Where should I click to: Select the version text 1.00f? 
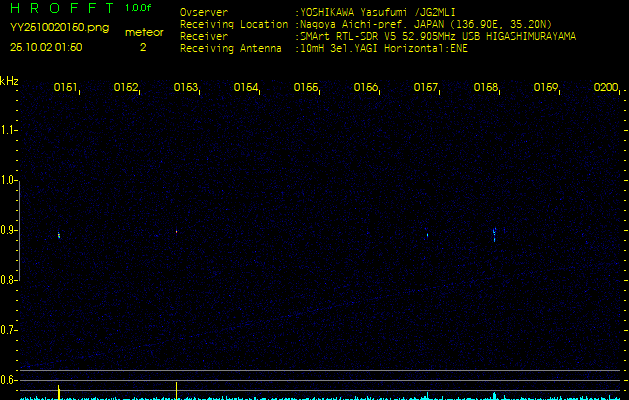click(138, 8)
